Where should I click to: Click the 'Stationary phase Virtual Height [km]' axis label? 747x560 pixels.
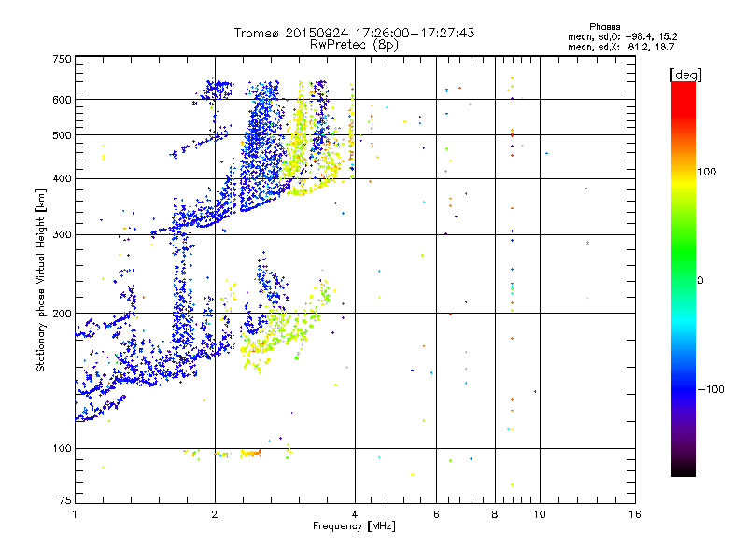[40, 281]
